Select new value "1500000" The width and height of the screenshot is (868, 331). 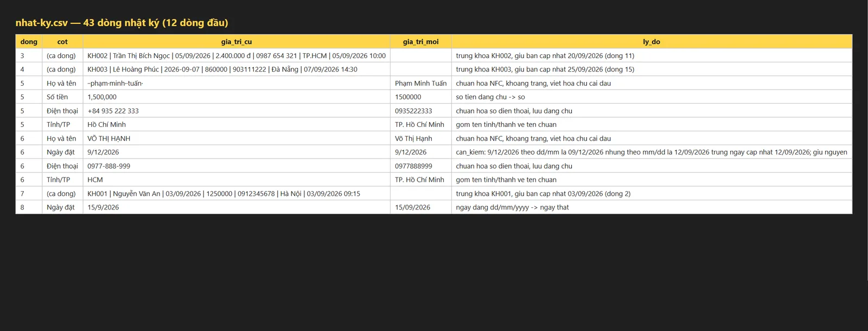pos(408,97)
